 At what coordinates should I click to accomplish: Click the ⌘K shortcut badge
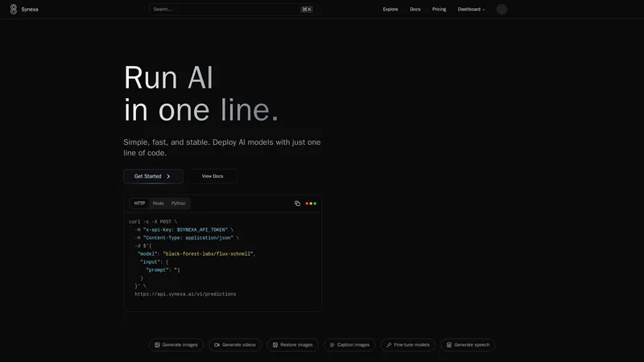(307, 10)
